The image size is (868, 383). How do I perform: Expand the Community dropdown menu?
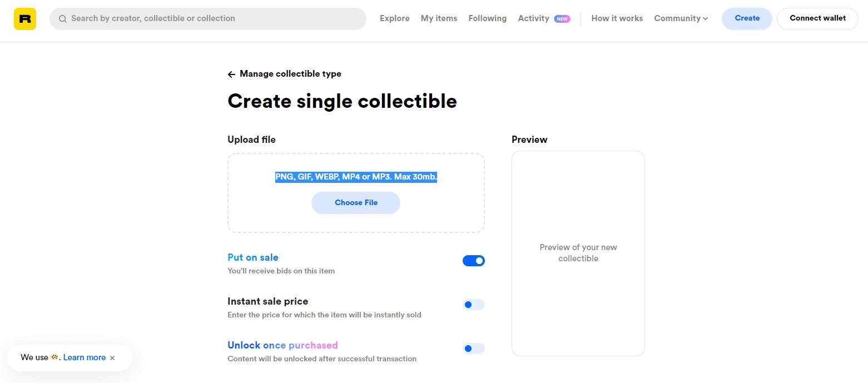tap(681, 18)
